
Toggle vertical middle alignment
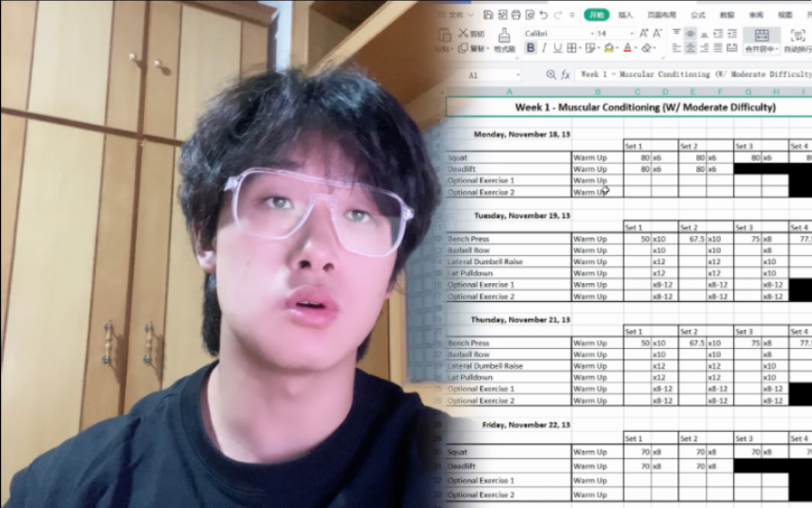click(x=691, y=33)
